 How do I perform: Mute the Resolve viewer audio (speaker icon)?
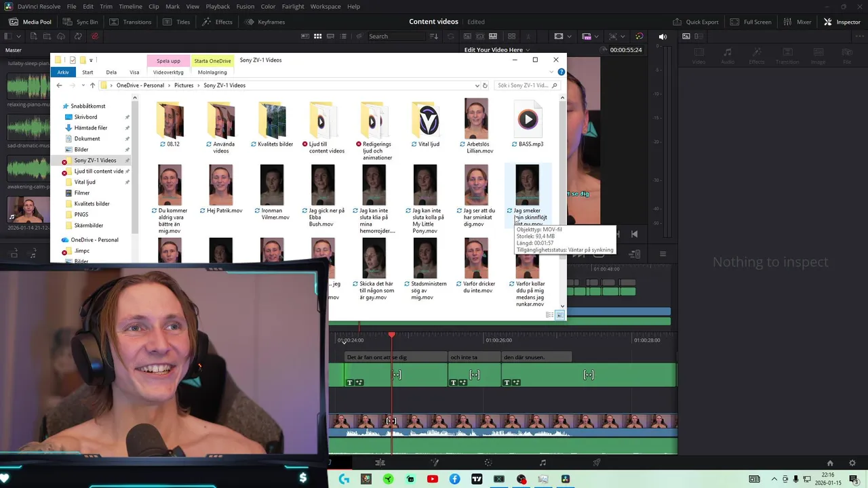663,37
